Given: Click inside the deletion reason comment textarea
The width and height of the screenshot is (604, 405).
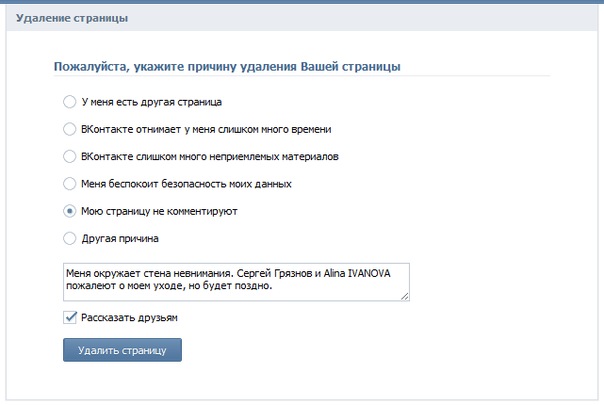Looking at the screenshot, I should coord(236,282).
